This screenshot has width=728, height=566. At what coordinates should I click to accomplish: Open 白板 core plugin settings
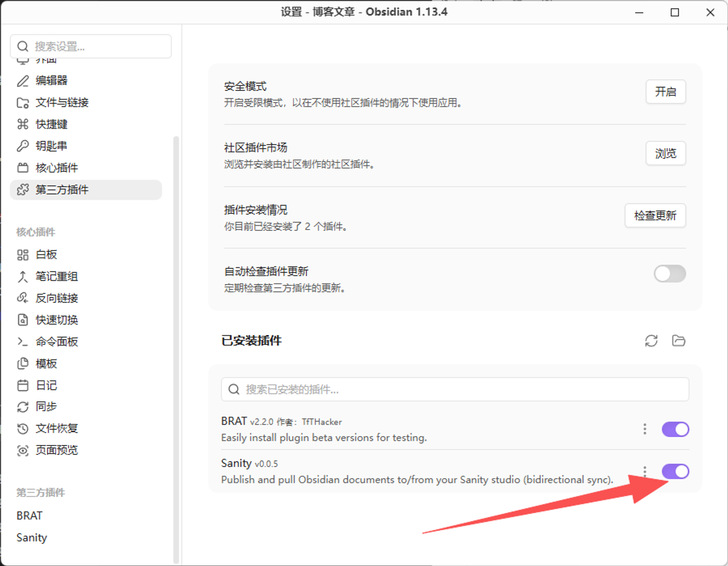coord(86,254)
